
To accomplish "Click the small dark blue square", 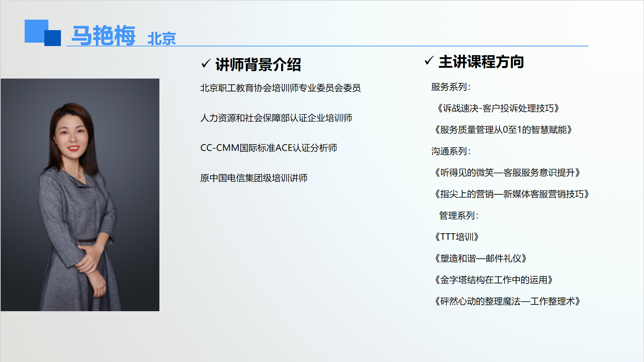I will [x=53, y=39].
